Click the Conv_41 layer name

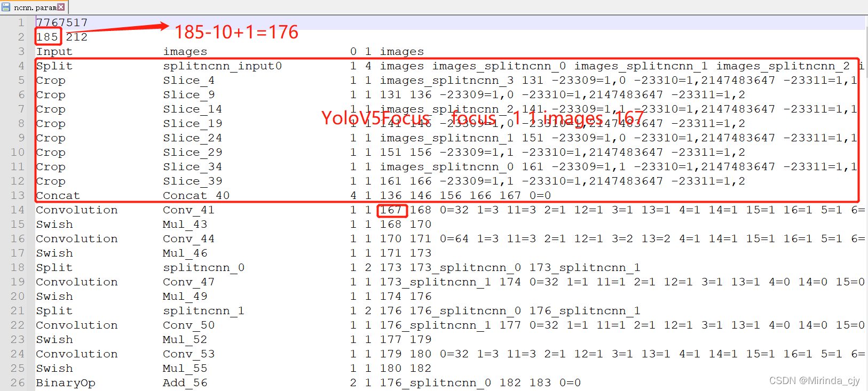click(189, 210)
